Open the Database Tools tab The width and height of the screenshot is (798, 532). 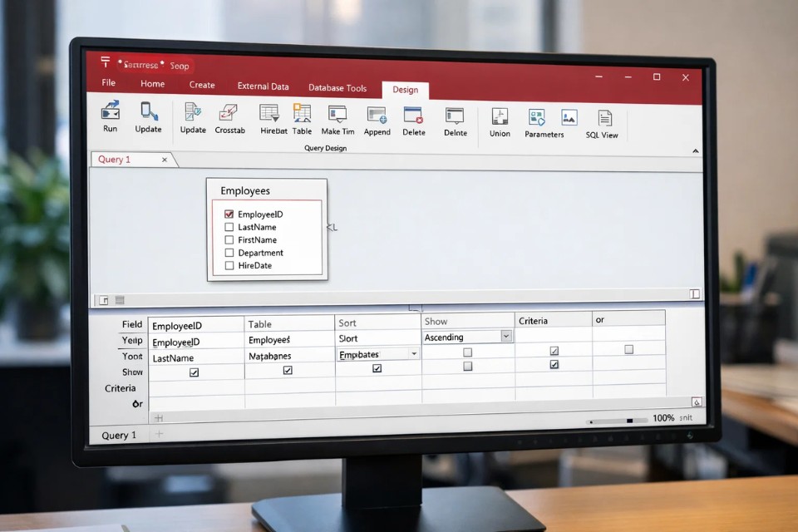coord(337,87)
